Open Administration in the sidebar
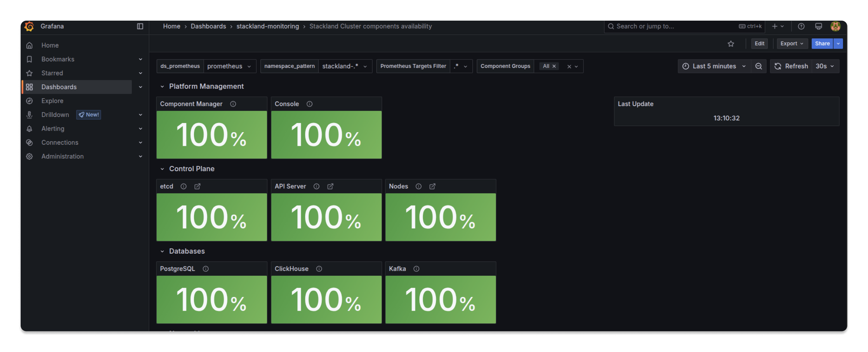Viewport: 868px width, 352px height. pos(62,156)
